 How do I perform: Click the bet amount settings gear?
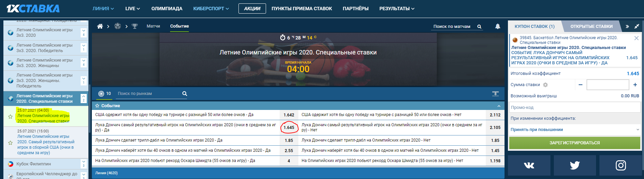click(x=545, y=85)
